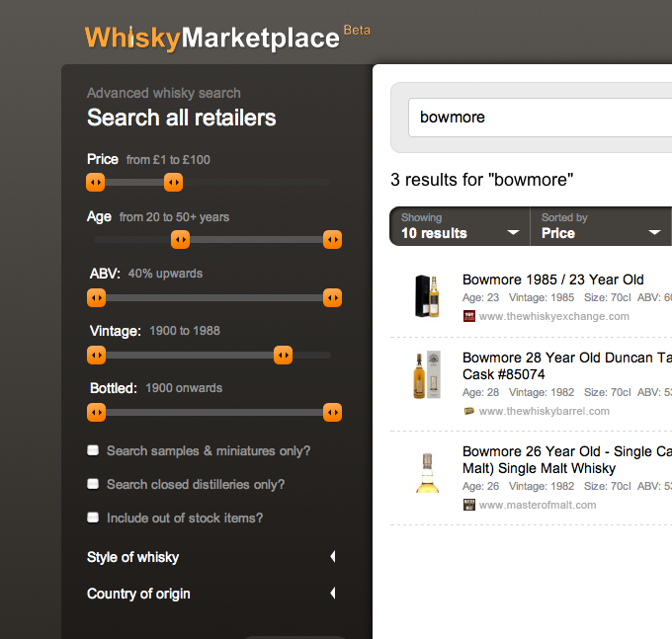Visit www.thewhiskyexchange.com retailer link
The height and width of the screenshot is (639, 672).
[553, 316]
